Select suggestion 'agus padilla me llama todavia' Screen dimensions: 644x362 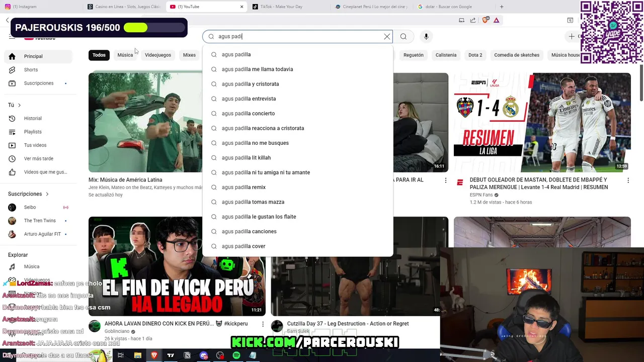pyautogui.click(x=298, y=69)
